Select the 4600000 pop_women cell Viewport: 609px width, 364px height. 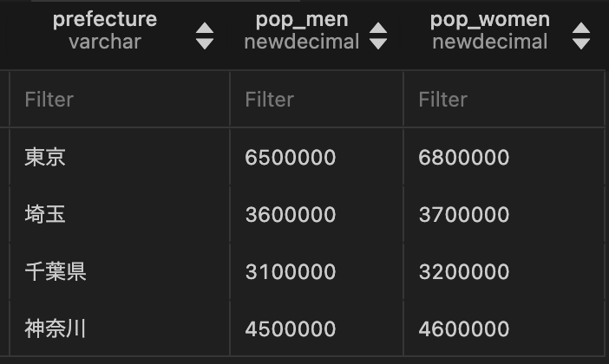tap(504, 328)
